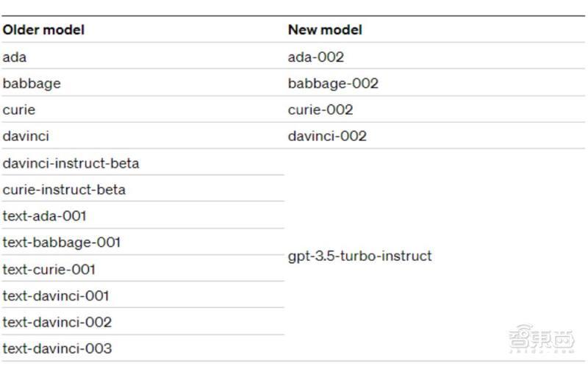588x366 pixels.
Task: Click the "text-davinci-003" row
Action: coord(57,348)
